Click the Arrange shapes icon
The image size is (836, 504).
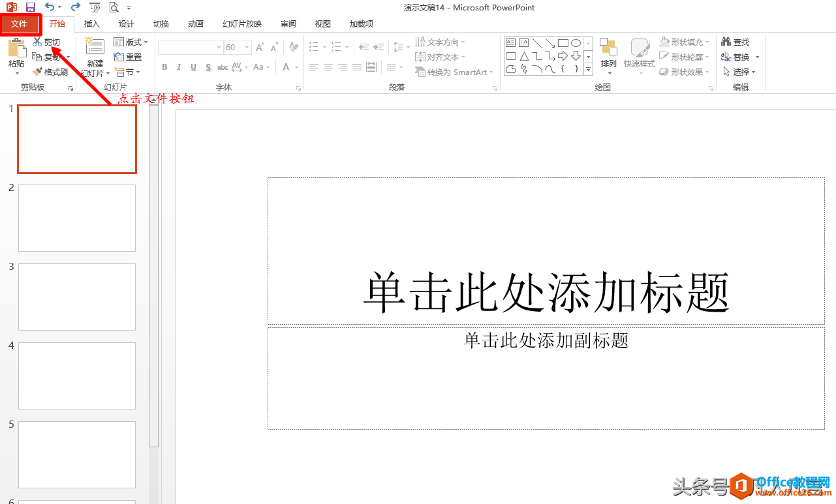(x=608, y=47)
